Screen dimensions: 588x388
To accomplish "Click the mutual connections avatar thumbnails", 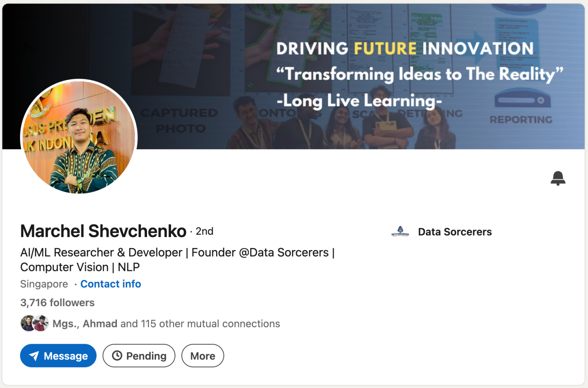I will tap(34, 324).
